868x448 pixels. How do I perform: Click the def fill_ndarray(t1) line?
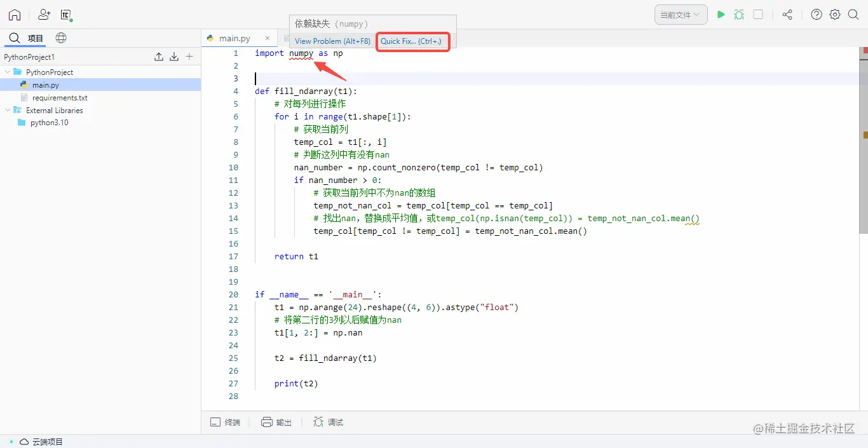[x=306, y=91]
